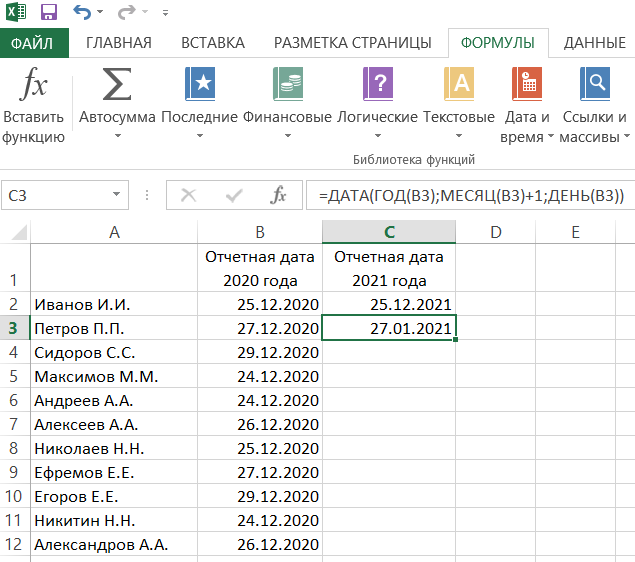Click the Excel application icon
The image size is (635, 562).
coord(16,12)
